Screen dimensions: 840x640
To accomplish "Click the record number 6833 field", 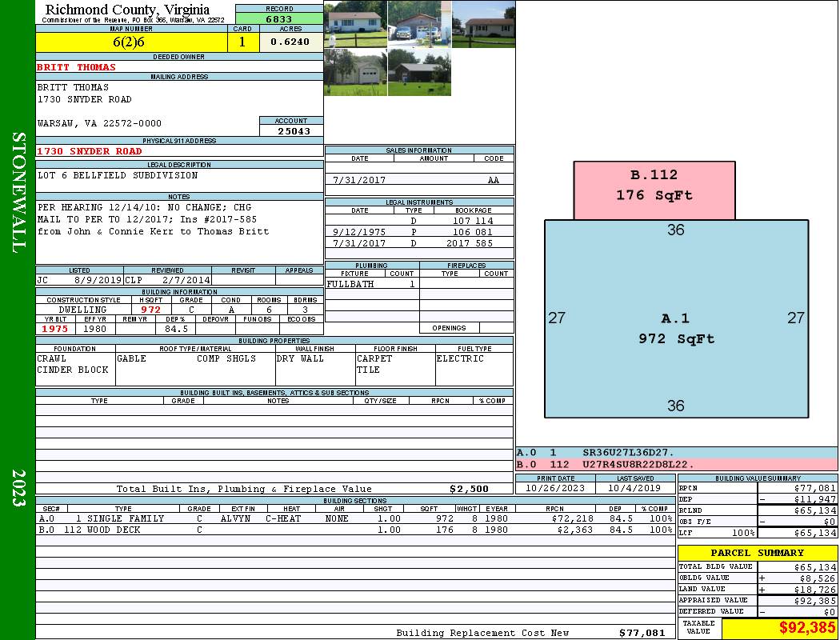I will 279,19.
